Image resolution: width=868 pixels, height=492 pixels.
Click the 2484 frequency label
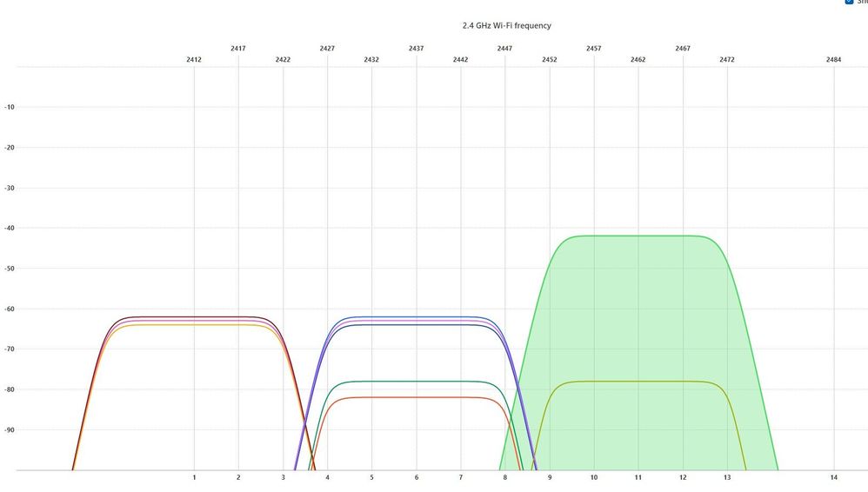coord(833,59)
